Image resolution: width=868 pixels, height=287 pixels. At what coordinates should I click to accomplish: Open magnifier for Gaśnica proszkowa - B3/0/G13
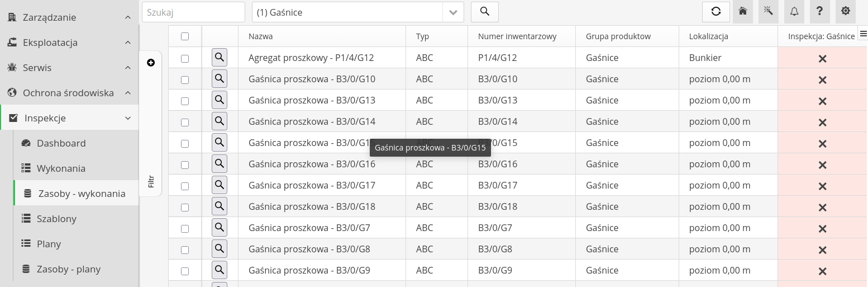(x=220, y=100)
